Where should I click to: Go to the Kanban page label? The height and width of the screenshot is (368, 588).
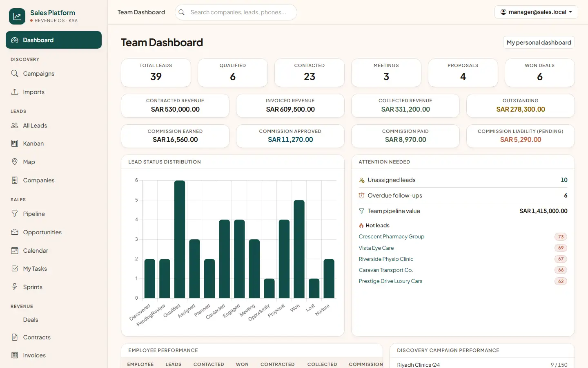coord(33,144)
